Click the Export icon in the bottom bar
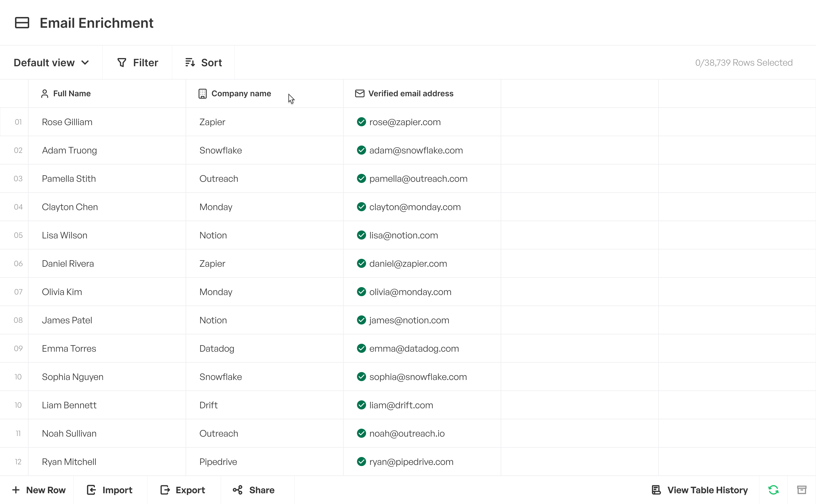The width and height of the screenshot is (816, 504). pos(165,490)
